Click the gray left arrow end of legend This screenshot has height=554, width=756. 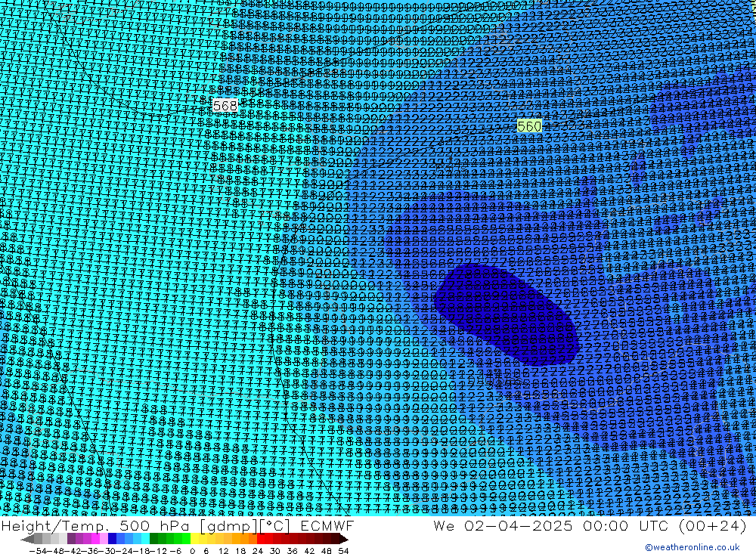point(27,539)
